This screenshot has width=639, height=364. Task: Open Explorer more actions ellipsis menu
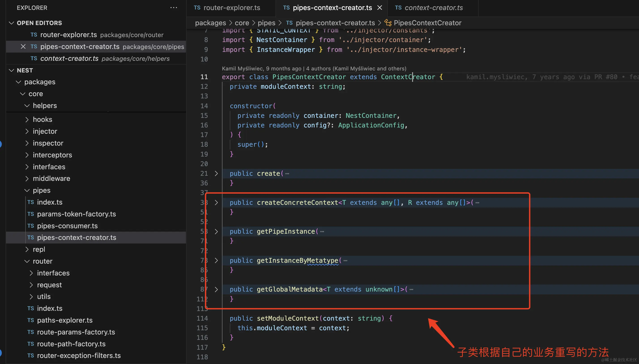click(174, 8)
